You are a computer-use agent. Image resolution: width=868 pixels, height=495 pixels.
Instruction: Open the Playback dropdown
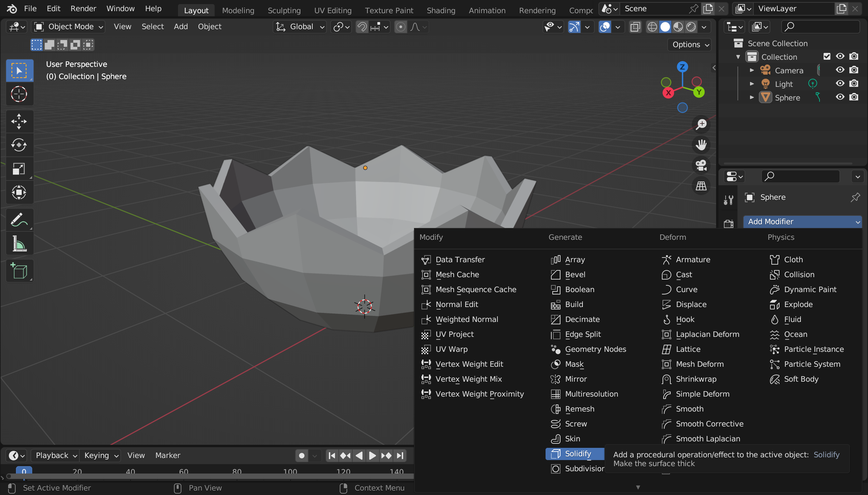coord(55,456)
